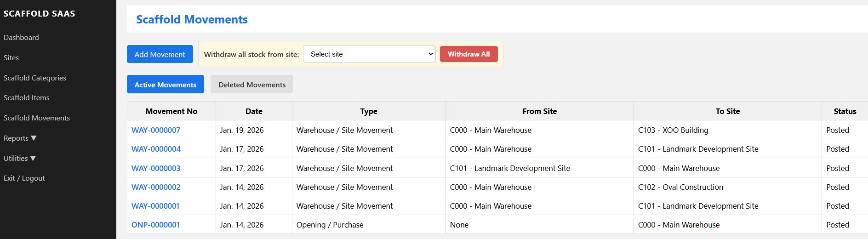Image resolution: width=868 pixels, height=239 pixels.
Task: Open Scaffold Categories in sidebar
Action: [35, 78]
